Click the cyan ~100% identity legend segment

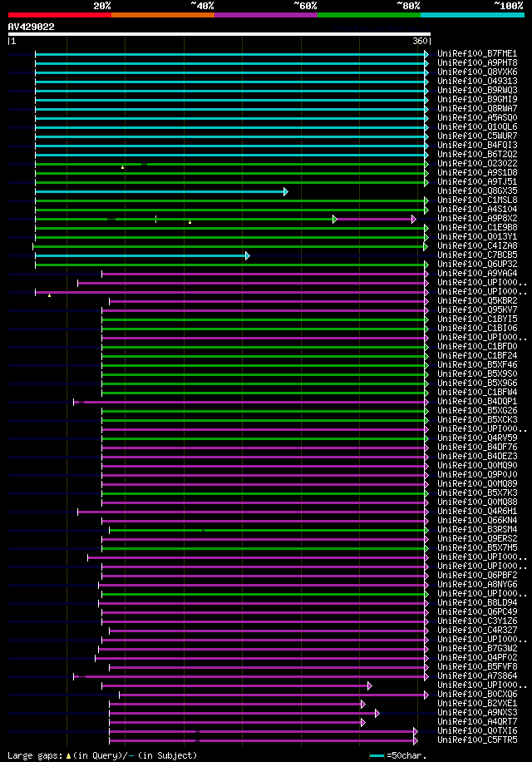pyautogui.click(x=472, y=15)
